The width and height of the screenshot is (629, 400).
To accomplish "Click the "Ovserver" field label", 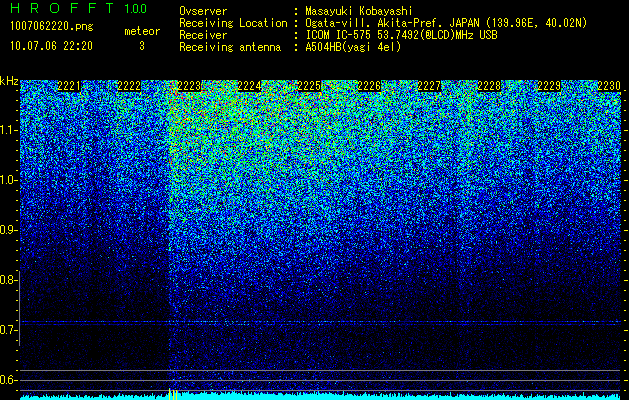I will coord(203,11).
